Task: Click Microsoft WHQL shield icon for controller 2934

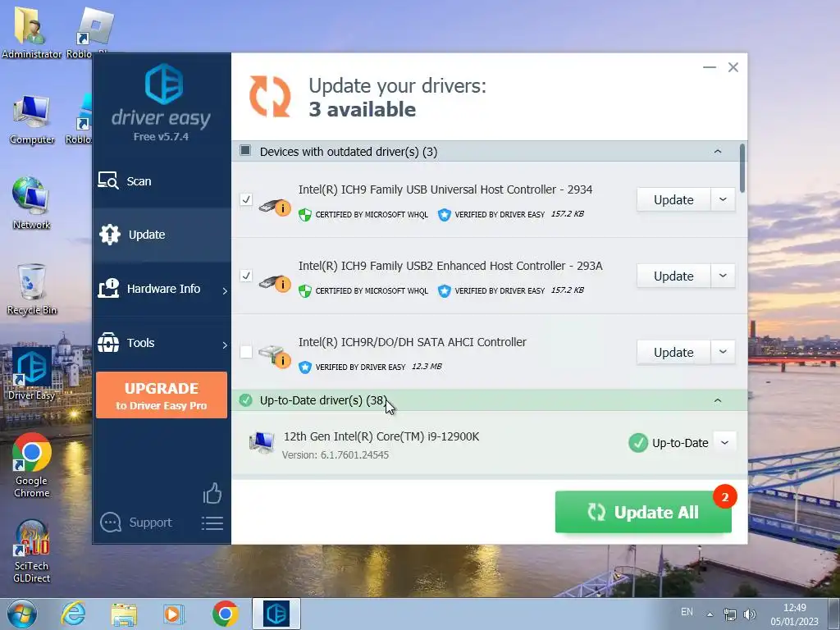Action: coord(305,215)
